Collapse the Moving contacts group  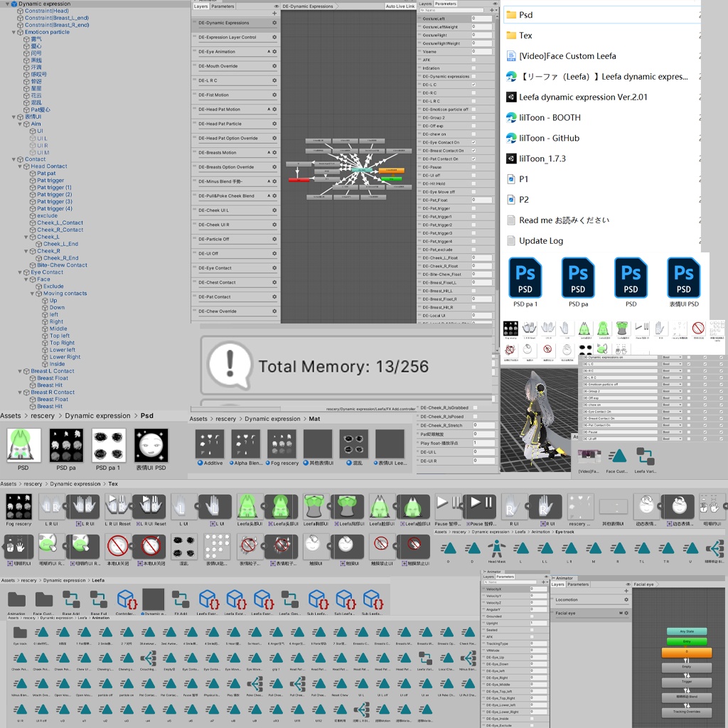click(32, 294)
